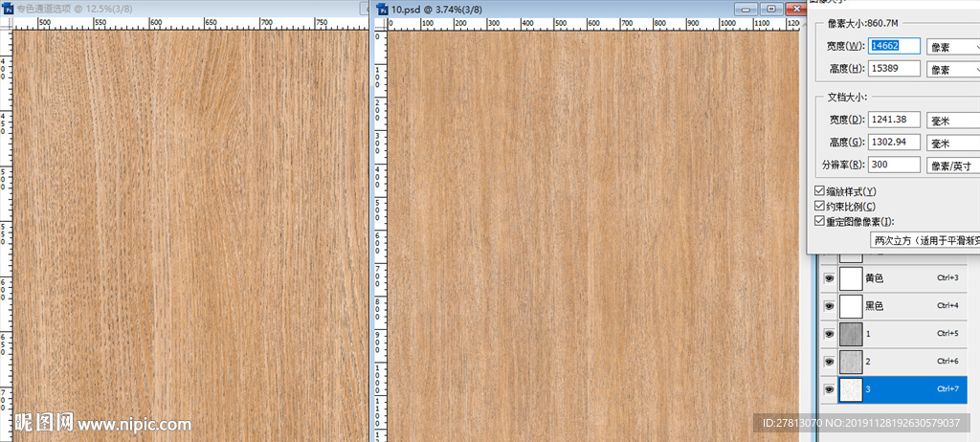Click the document height field 1302.94

(x=895, y=142)
